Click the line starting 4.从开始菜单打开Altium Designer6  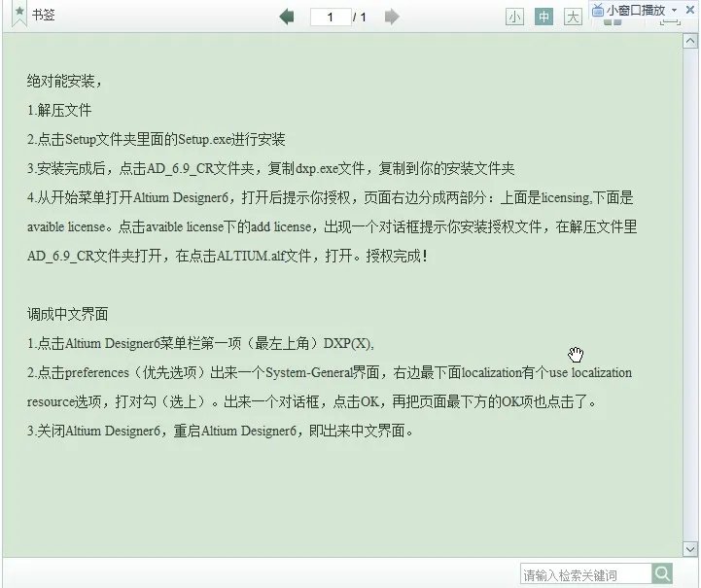pos(330,197)
